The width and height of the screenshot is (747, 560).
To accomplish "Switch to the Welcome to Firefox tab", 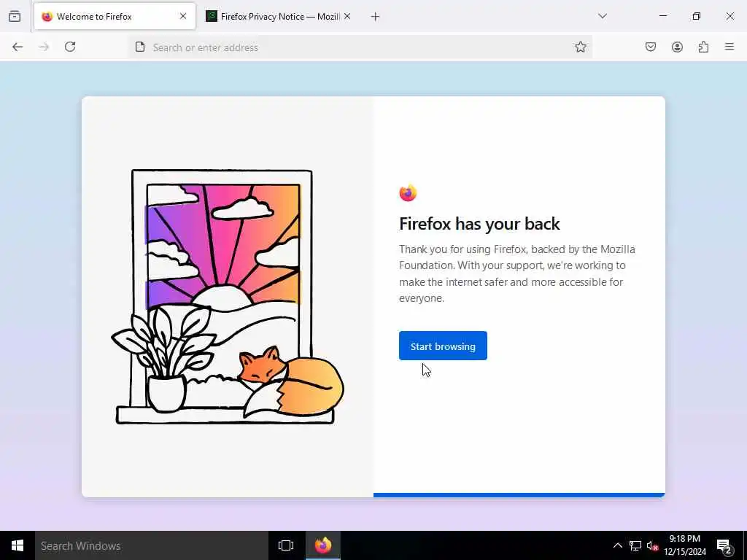I will tap(115, 17).
